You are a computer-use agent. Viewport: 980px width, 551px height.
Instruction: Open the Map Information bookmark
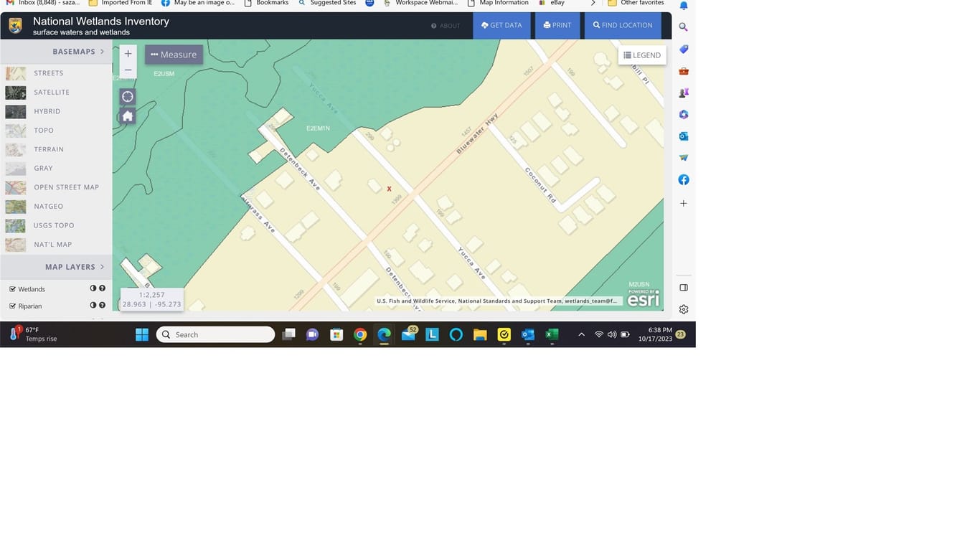[498, 3]
